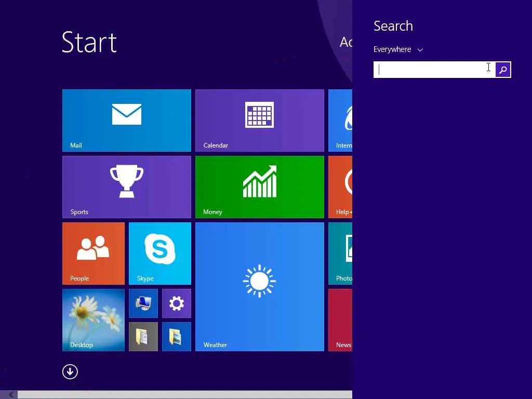Open the Pictures folder tile
Image resolution: width=532 pixels, height=399 pixels.
click(177, 337)
